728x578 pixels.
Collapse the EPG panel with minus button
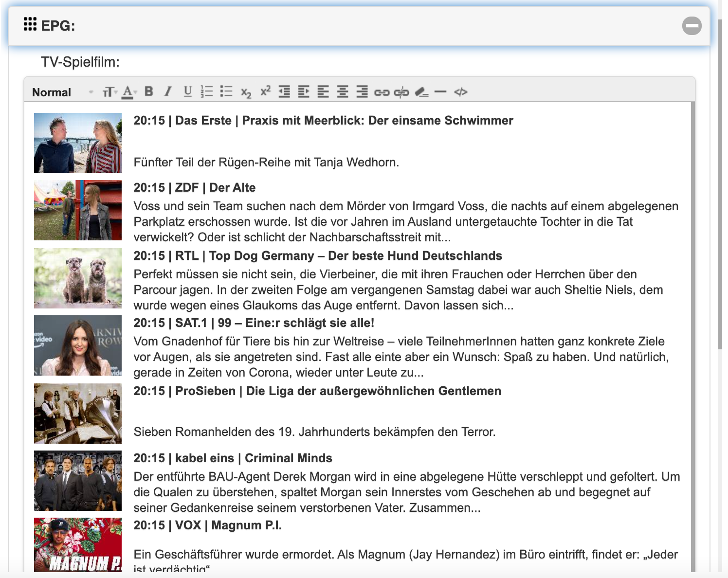692,26
